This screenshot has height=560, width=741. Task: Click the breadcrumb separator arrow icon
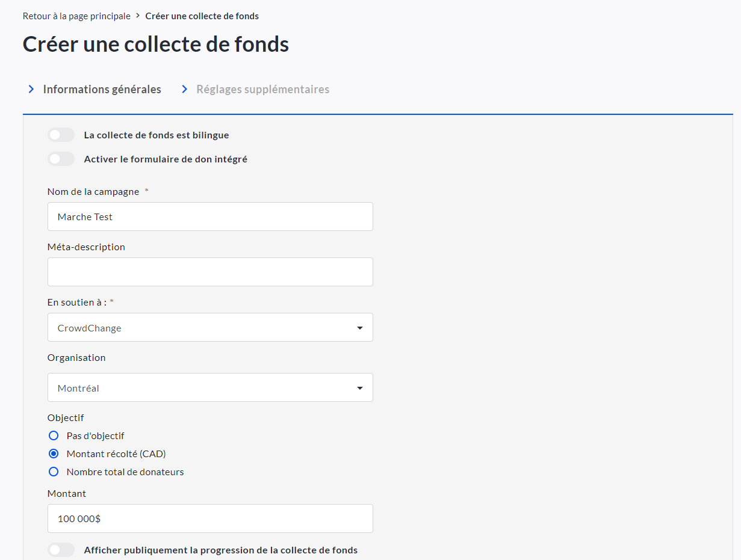point(138,16)
